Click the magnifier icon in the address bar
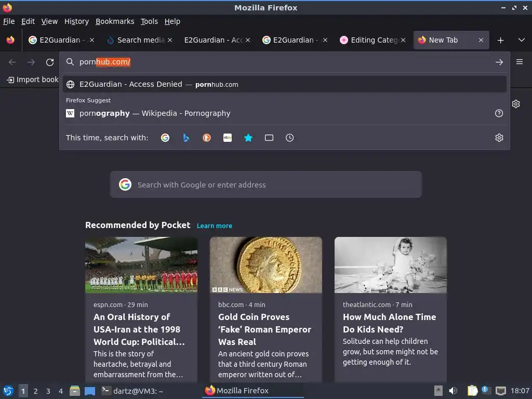 [70, 62]
